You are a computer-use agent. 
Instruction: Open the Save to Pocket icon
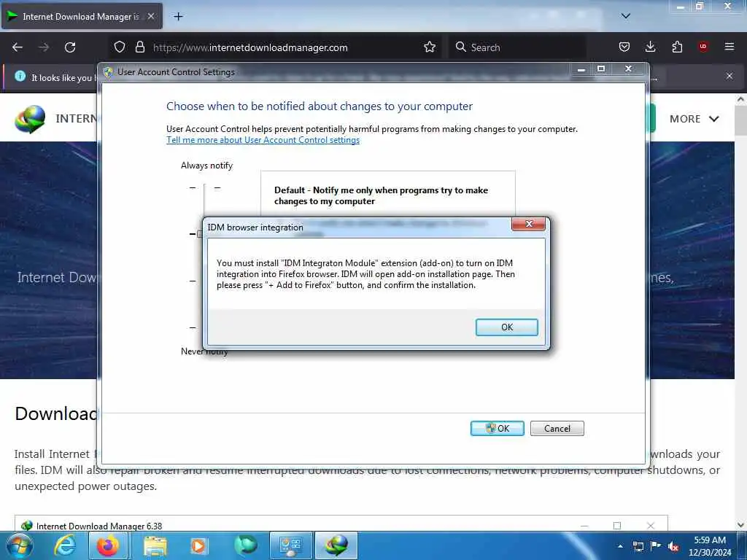[624, 47]
